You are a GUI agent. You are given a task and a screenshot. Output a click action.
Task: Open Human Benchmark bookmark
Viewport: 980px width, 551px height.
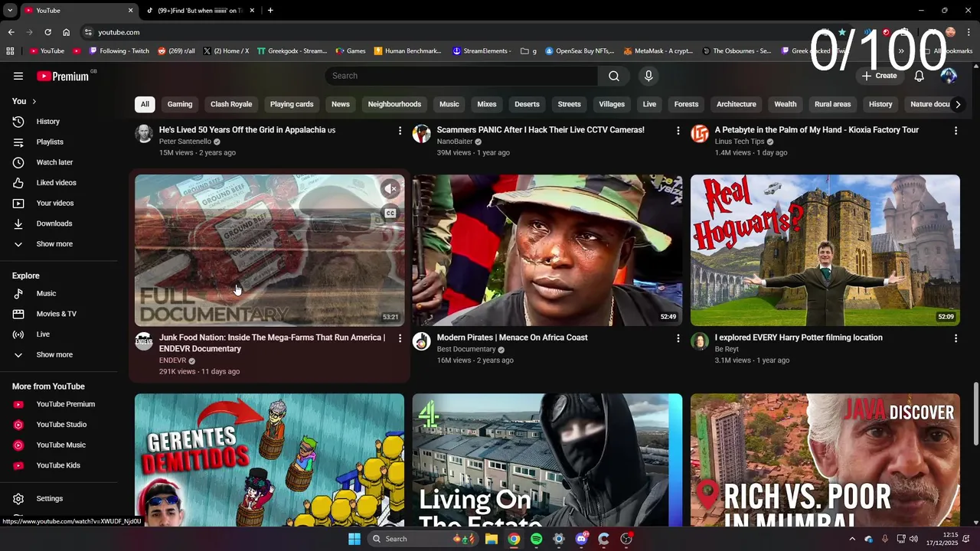coord(408,51)
